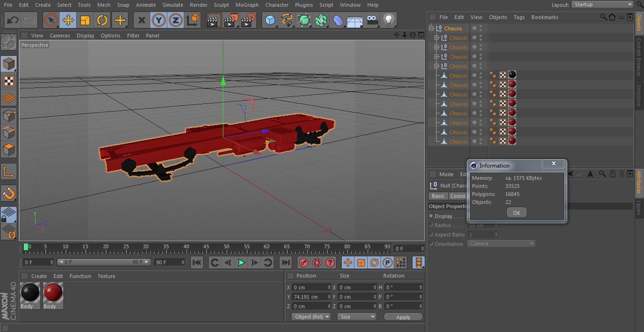This screenshot has height=332, width=644.
Task: Expand the fourth child Chassis null
Action: 436,66
